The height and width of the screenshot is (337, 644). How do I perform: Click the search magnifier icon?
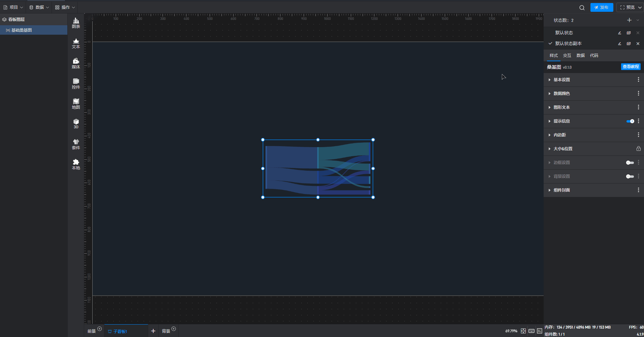[582, 7]
